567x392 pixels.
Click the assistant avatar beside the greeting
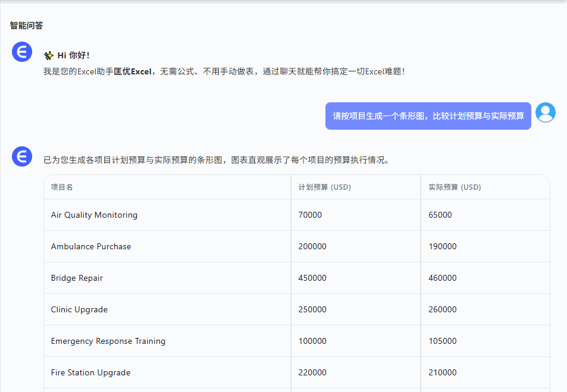coord(22,52)
